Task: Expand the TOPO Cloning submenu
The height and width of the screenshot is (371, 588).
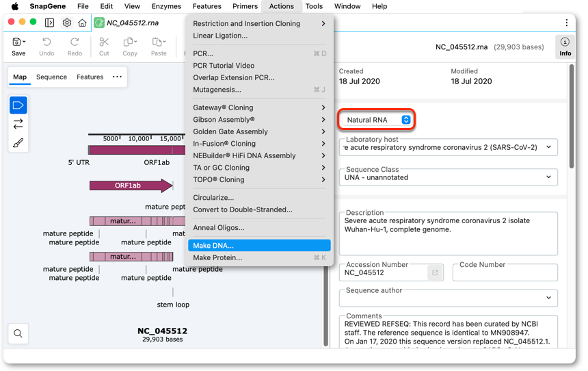Action: point(259,180)
